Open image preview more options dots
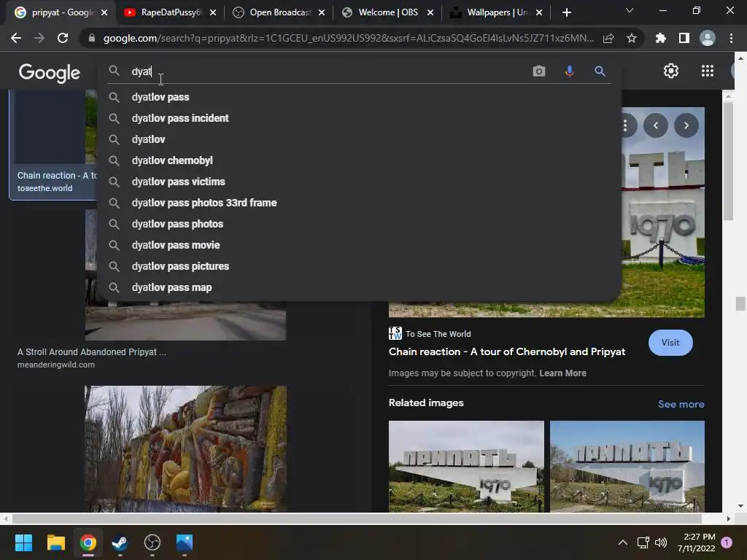Viewport: 747px width, 560px height. pyautogui.click(x=625, y=125)
